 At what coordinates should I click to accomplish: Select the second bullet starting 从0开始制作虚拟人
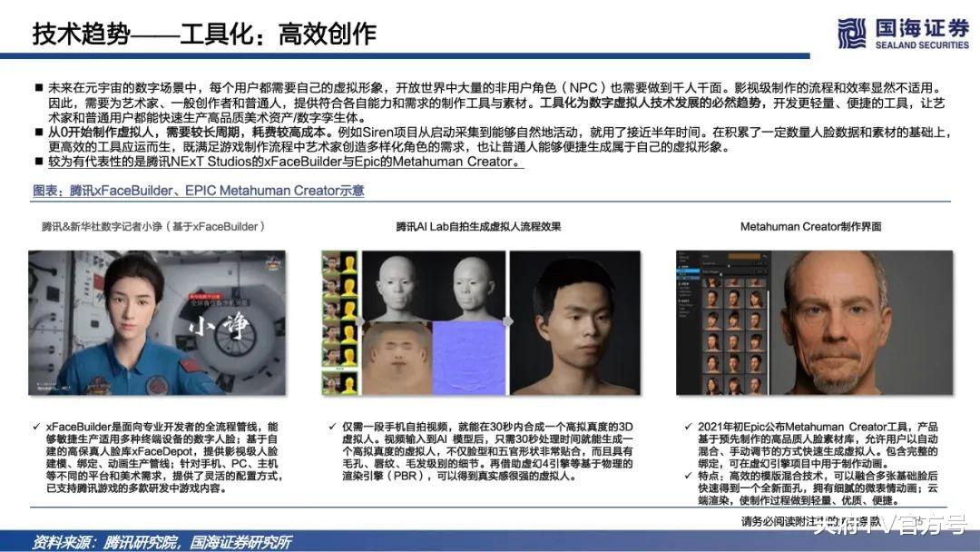point(494,140)
